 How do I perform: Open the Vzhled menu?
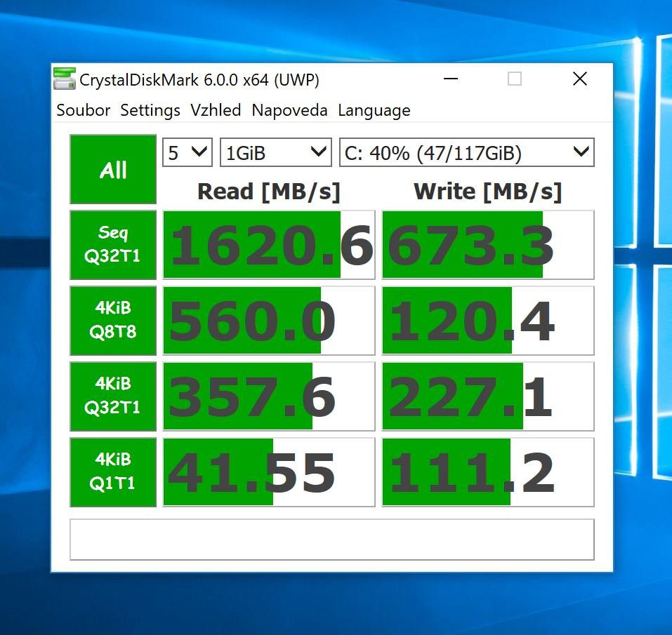tap(216, 110)
